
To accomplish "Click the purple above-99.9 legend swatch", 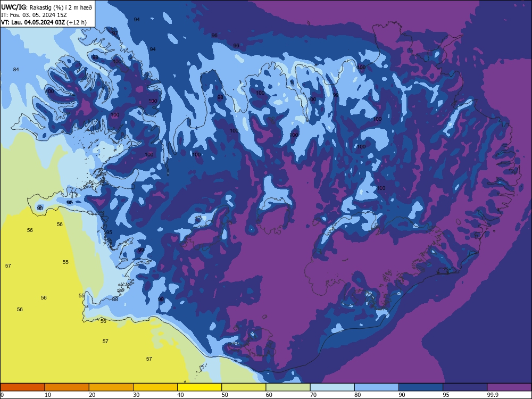I will point(509,387).
